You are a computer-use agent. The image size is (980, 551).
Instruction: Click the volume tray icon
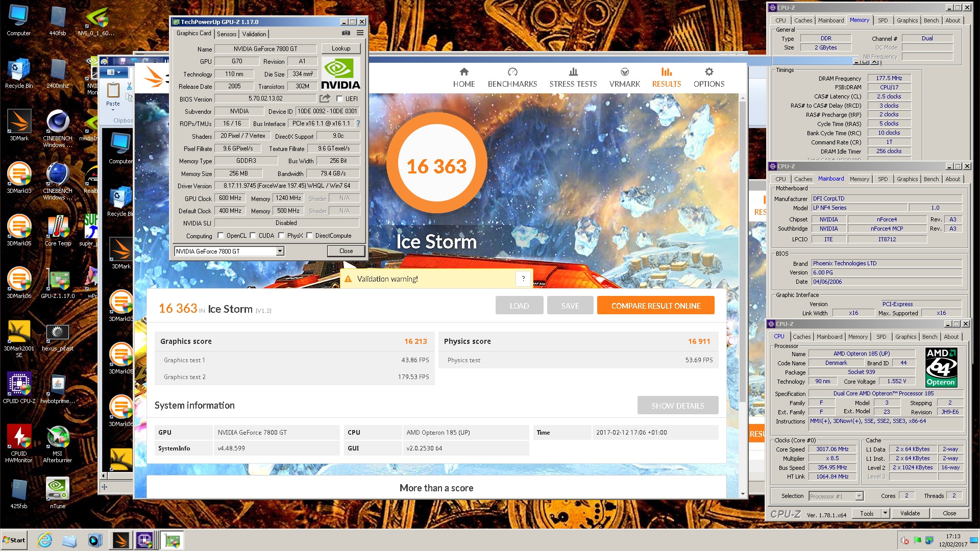(x=905, y=540)
